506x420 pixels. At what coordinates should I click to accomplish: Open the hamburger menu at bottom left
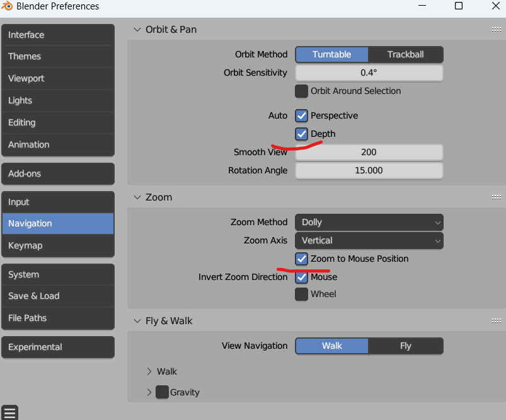pyautogui.click(x=9, y=412)
